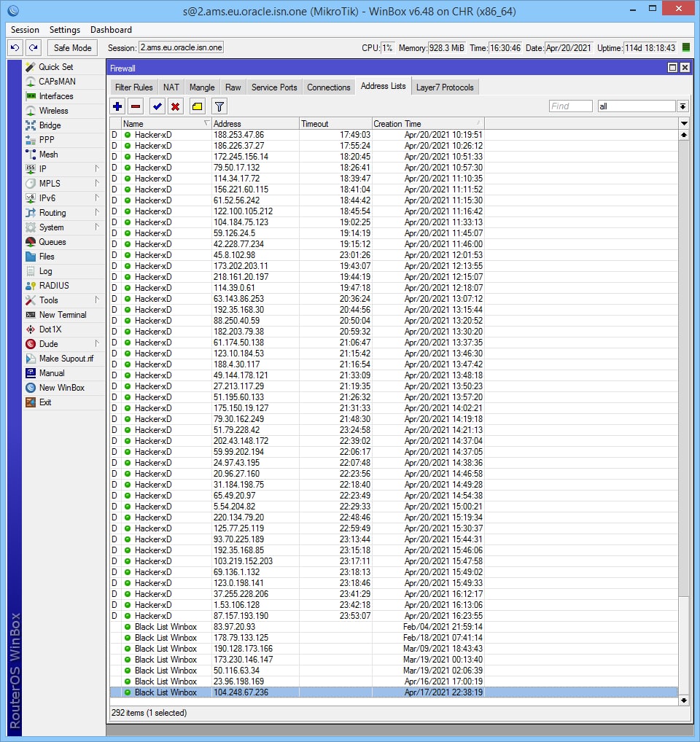
Task: Switch to Raw tab
Action: click(x=233, y=87)
